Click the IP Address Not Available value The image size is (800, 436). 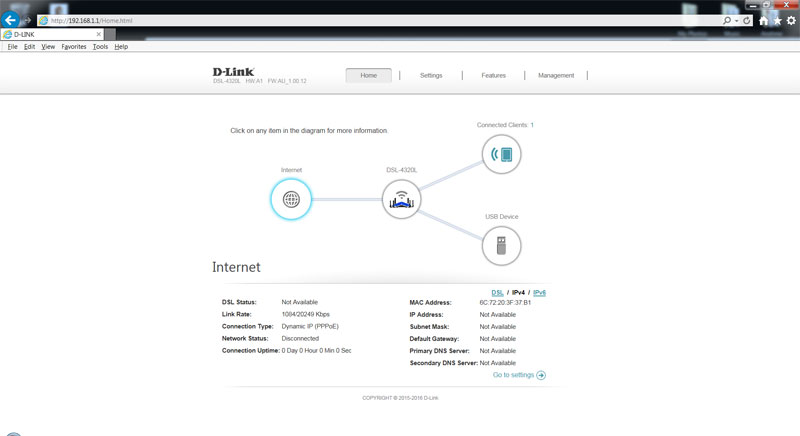tap(497, 315)
